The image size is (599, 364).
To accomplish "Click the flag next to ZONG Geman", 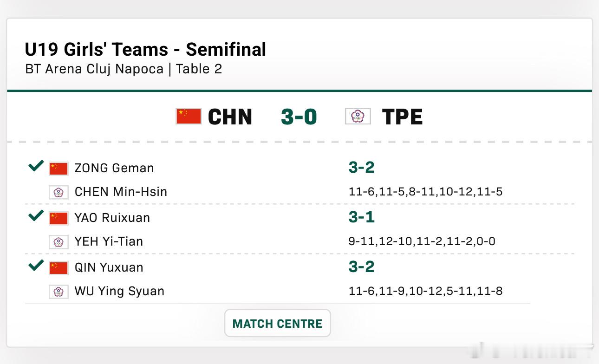I will [x=59, y=168].
